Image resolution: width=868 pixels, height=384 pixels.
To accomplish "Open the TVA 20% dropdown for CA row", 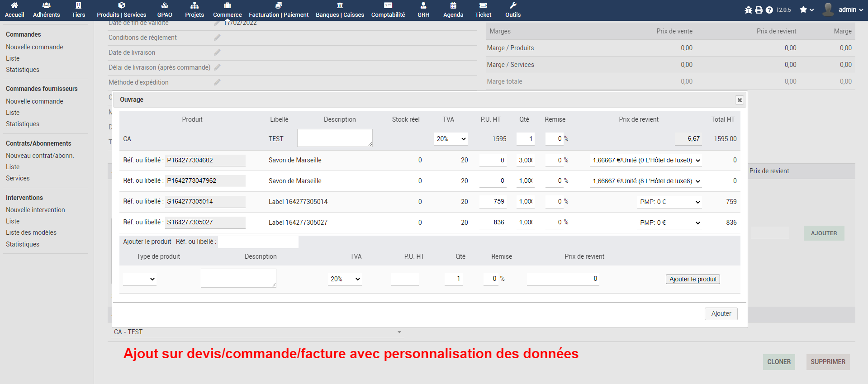I will 451,139.
